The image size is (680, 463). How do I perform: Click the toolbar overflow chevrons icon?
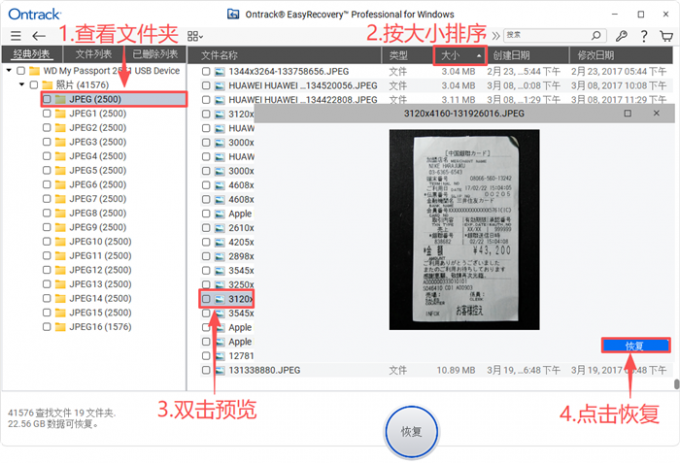coord(496,36)
